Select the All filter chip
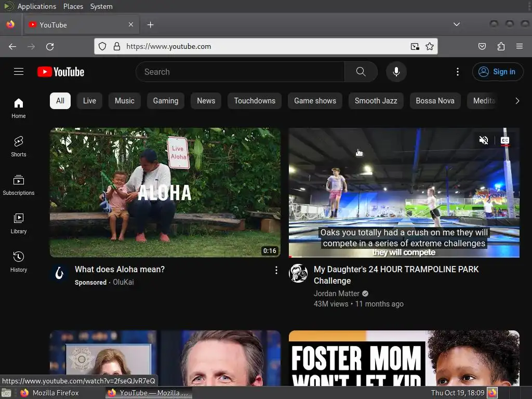This screenshot has width=532, height=399. [60, 101]
